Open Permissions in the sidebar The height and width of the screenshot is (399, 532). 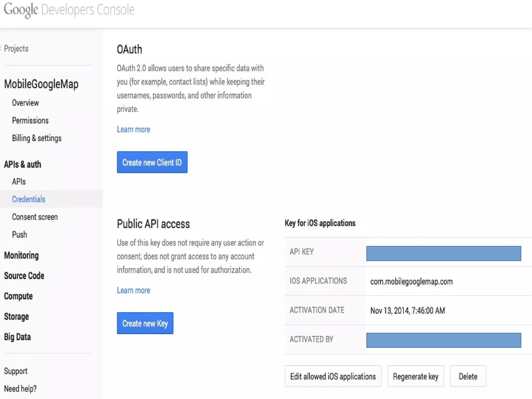(30, 121)
